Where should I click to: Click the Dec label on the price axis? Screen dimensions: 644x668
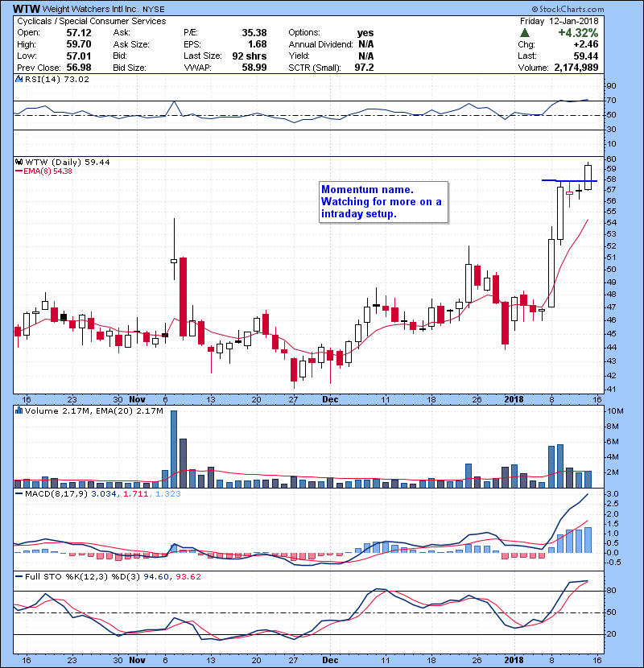point(330,399)
